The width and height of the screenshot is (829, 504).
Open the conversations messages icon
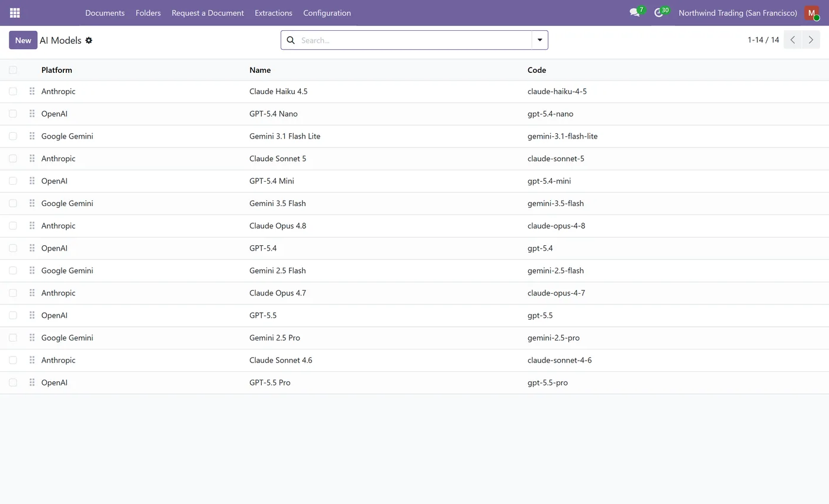pyautogui.click(x=635, y=12)
